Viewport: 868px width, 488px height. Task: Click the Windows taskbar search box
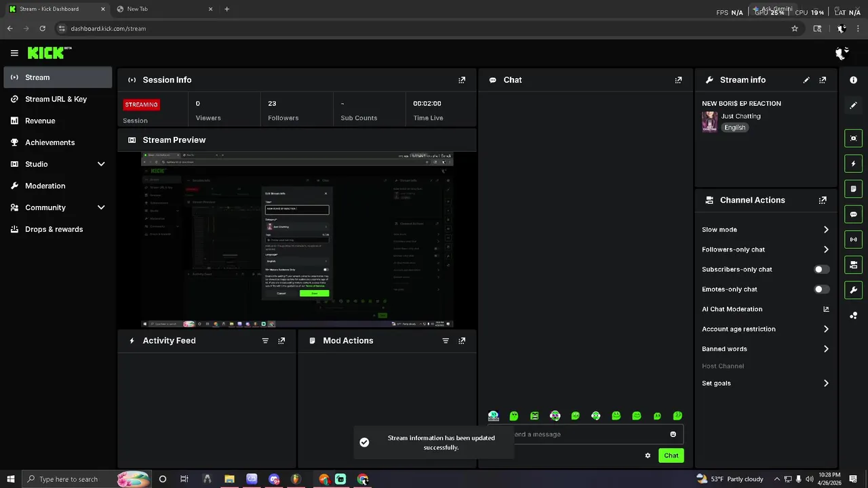pyautogui.click(x=85, y=479)
